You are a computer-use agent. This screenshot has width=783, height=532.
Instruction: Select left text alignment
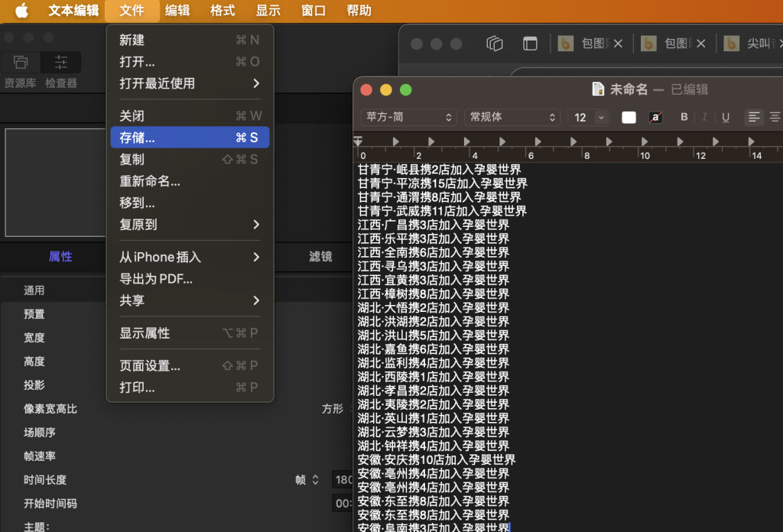coord(754,117)
